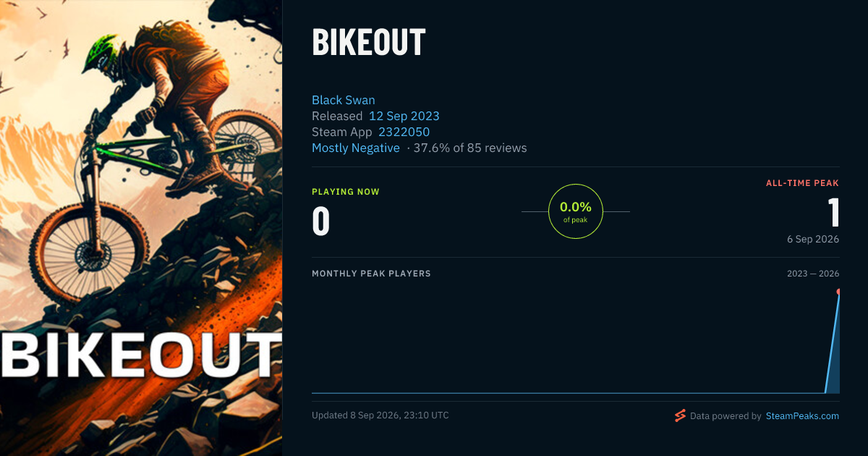Open the Black Swan developer link
Image resolution: width=868 pixels, height=456 pixels.
344,100
